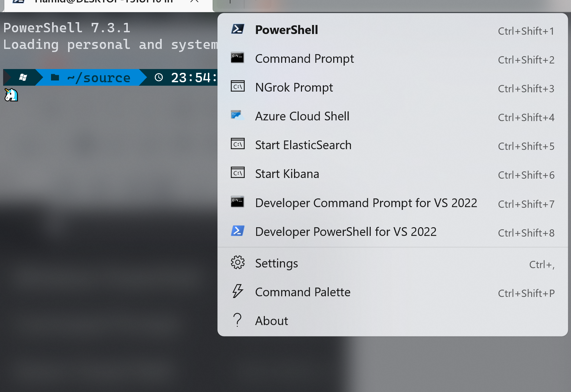This screenshot has height=392, width=571.
Task: Open Windows Terminal Settings
Action: coord(276,263)
